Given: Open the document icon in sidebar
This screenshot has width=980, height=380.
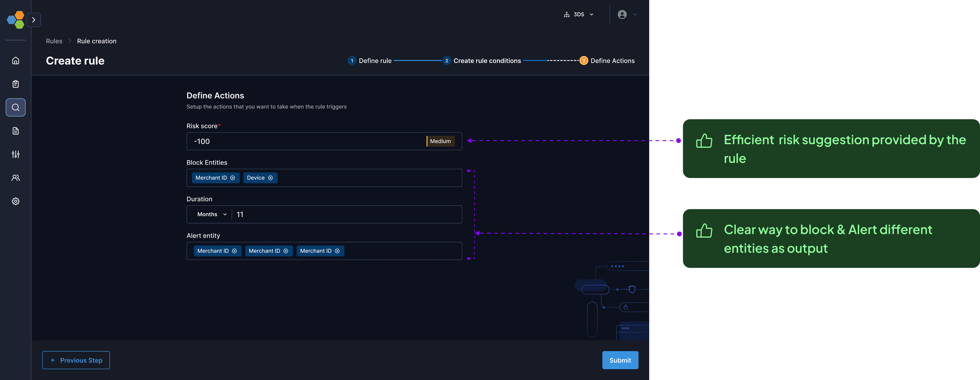Looking at the screenshot, I should [x=16, y=131].
